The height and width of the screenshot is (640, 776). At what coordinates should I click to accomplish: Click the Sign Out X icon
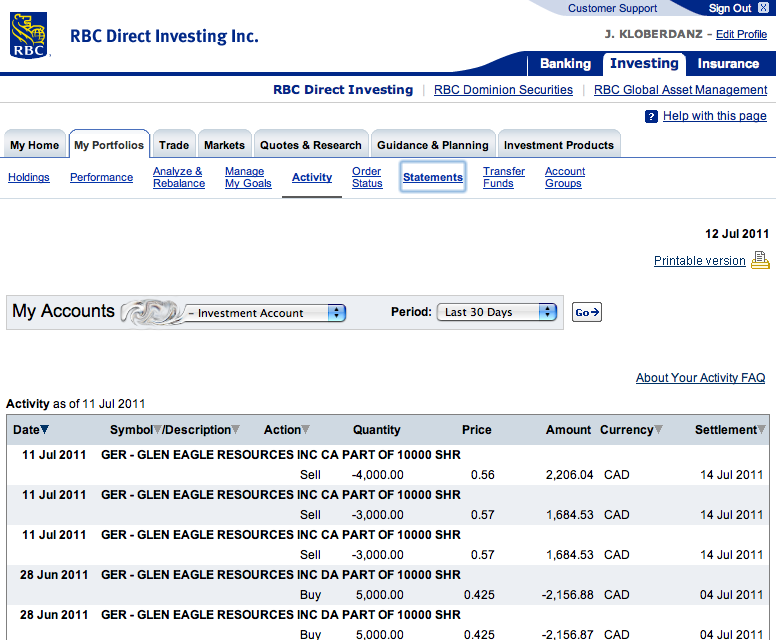point(763,8)
